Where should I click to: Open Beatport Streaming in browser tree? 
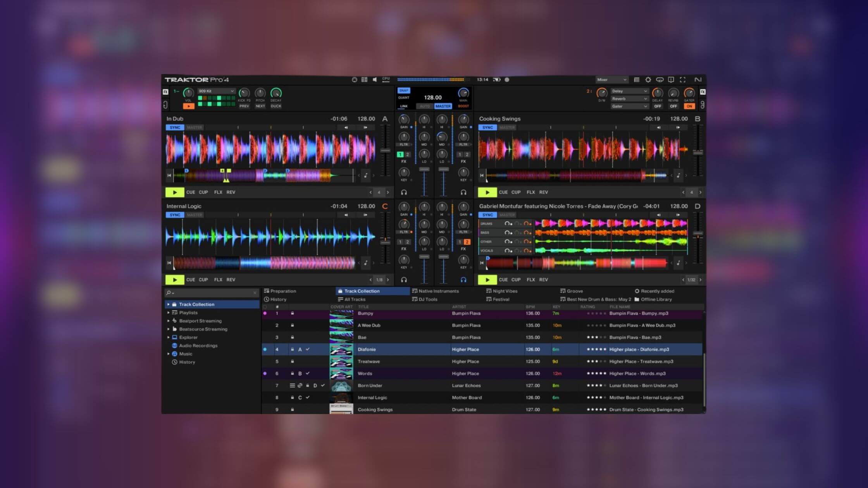200,321
